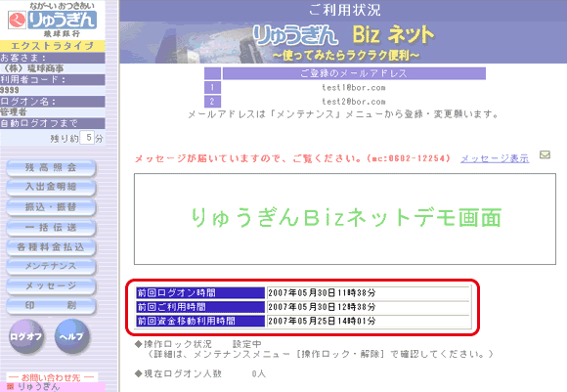
Task: Click the 現在ログオン人数 status line
Action: (200, 373)
